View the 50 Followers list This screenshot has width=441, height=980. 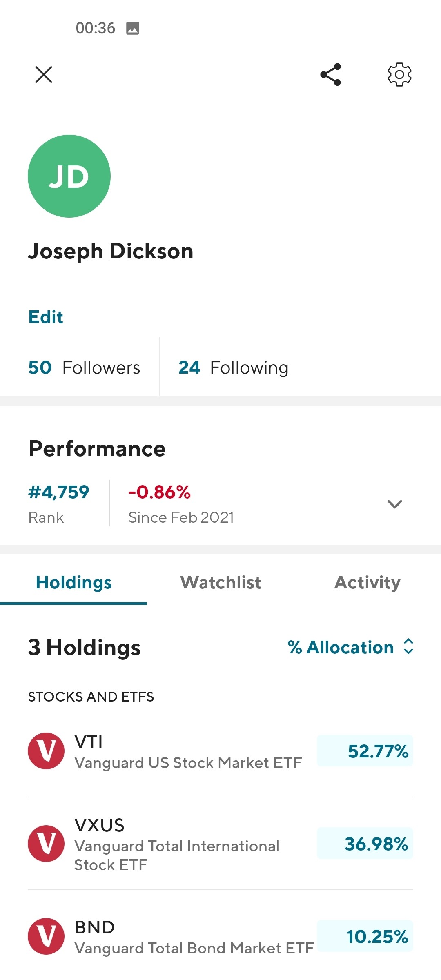click(x=84, y=367)
